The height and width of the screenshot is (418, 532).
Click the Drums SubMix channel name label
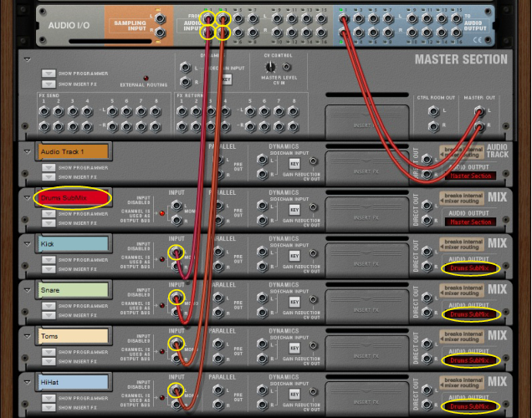74,198
